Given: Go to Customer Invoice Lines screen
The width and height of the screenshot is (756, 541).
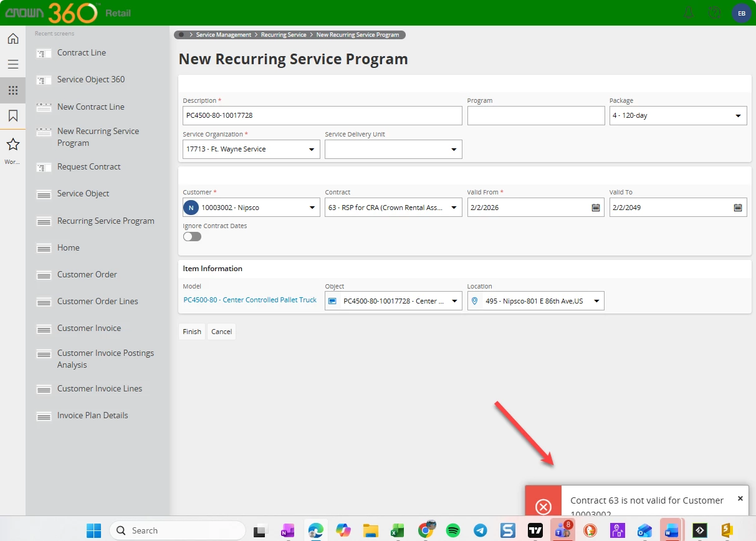Looking at the screenshot, I should pyautogui.click(x=99, y=388).
